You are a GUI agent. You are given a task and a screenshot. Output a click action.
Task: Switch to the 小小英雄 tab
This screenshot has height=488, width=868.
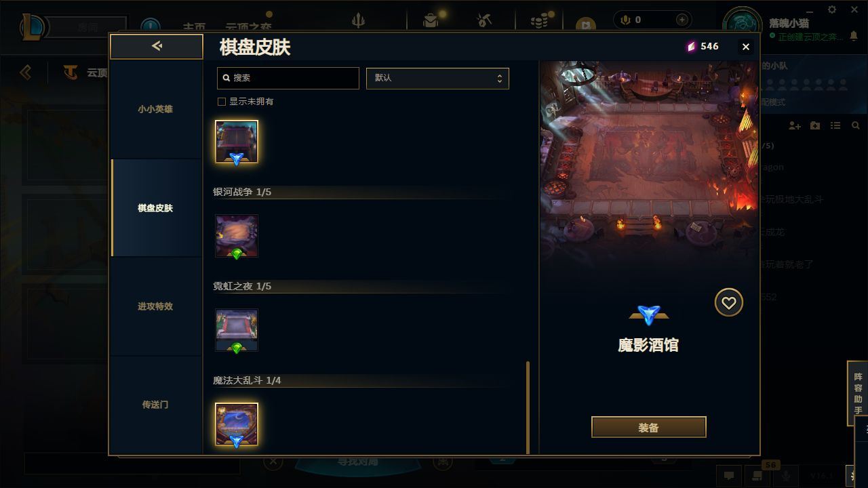(x=155, y=109)
